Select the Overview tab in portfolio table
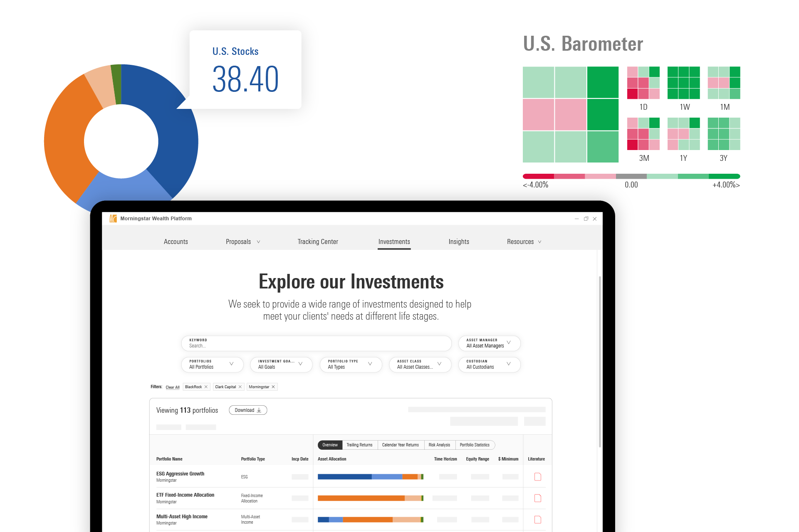Screen dimensions: 799x532 [x=330, y=445]
